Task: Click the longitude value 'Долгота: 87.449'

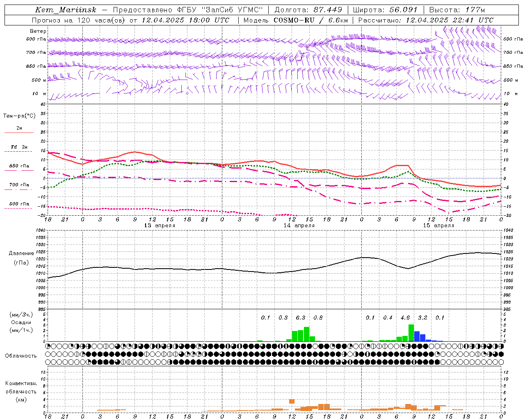Action: 308,10
